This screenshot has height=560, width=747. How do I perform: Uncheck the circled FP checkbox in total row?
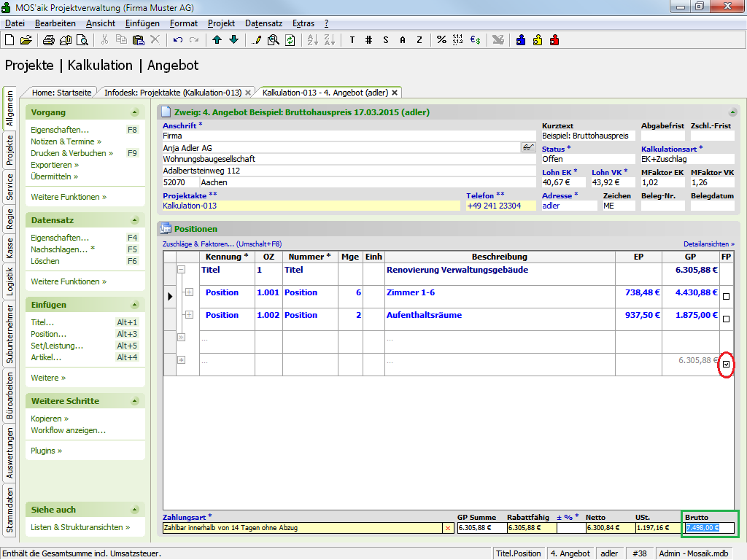coord(726,365)
